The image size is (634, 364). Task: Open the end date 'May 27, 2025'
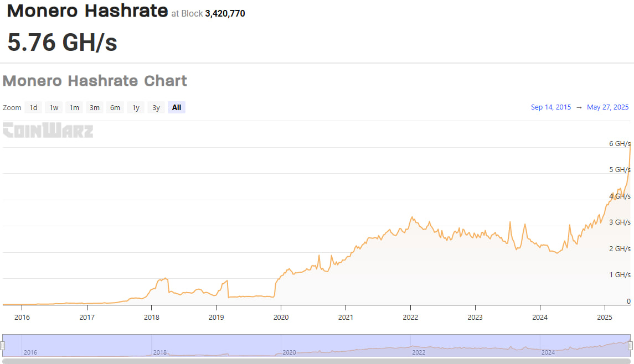[607, 107]
